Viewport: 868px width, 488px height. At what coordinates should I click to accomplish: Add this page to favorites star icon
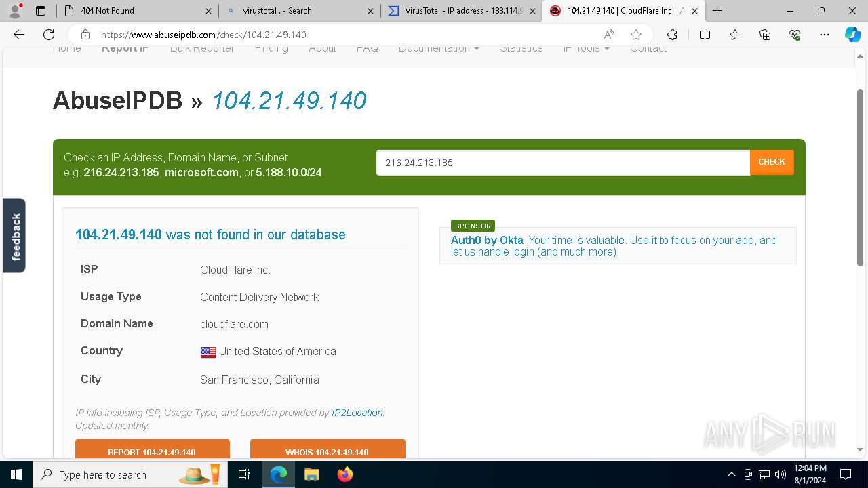pos(635,35)
